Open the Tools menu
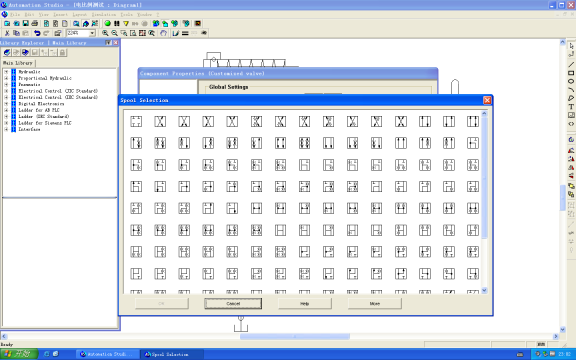Viewport: 576px width, 360px height. click(126, 14)
